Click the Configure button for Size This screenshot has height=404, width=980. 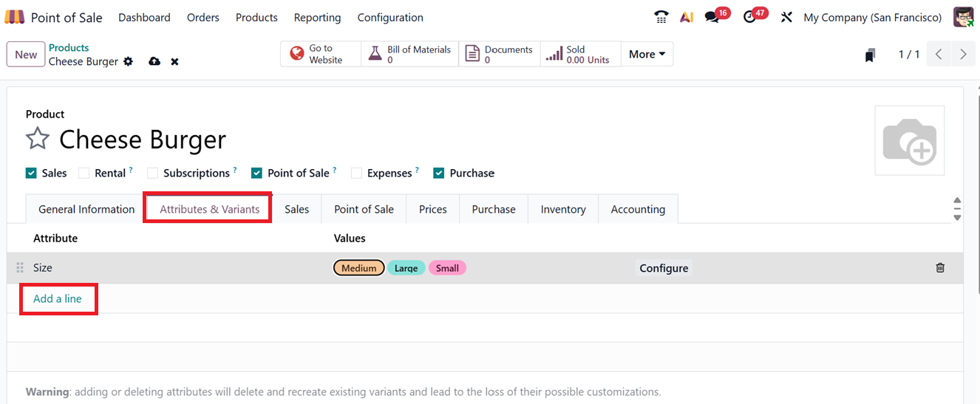pyautogui.click(x=664, y=268)
